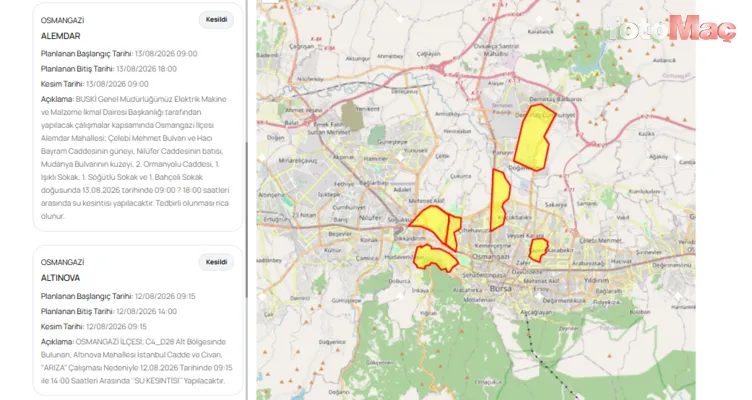752x400 pixels.
Task: Click ALEMDAR 'Kesim Tarihi' line
Action: pos(94,84)
